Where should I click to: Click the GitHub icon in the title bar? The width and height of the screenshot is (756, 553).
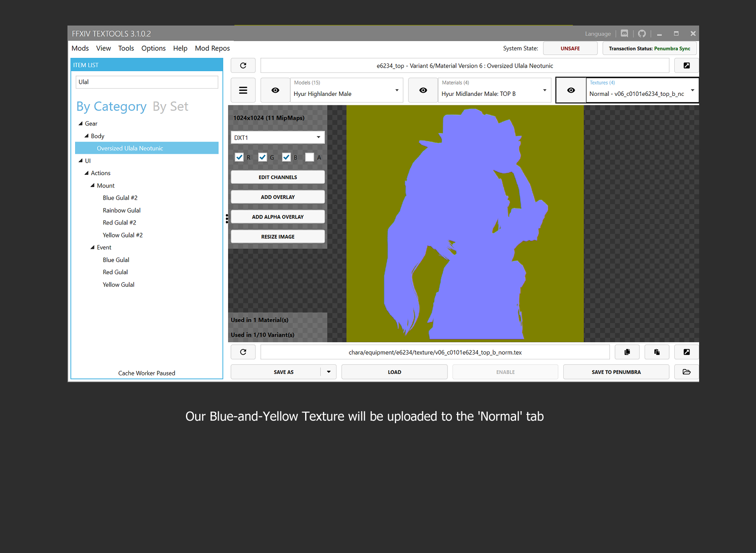point(642,34)
